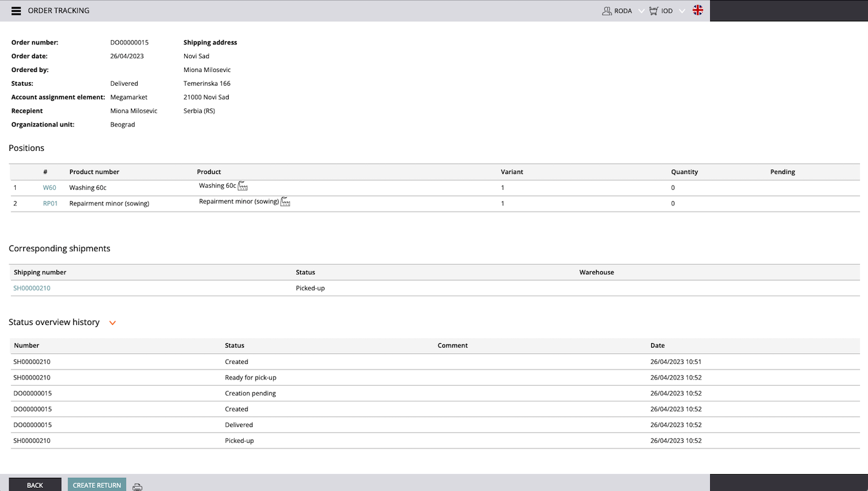
Task: Select the Picked-up history row
Action: coord(239,441)
